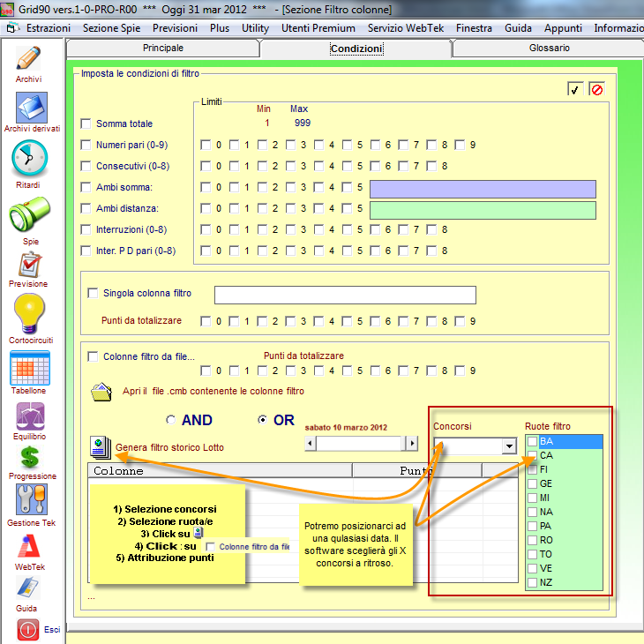Viewport: 644px width, 644px height.
Task: Switch to Principale tab
Action: pyautogui.click(x=163, y=48)
